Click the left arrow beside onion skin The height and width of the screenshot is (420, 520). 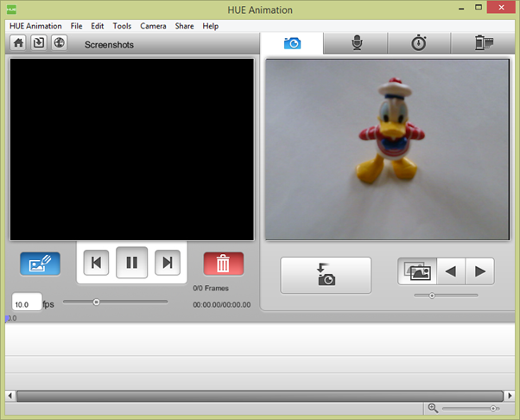[x=451, y=271]
